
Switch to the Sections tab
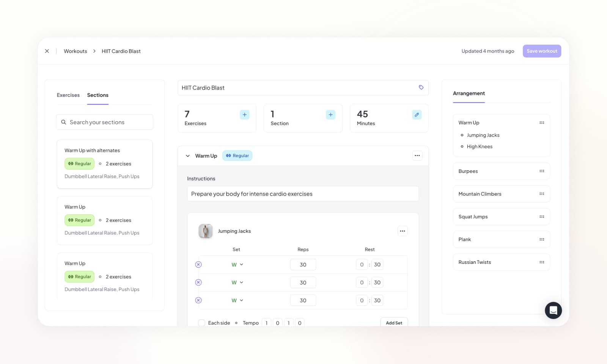[97, 95]
